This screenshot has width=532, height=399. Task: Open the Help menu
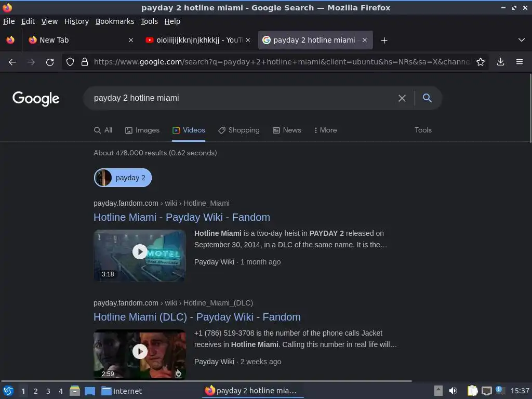172,21
